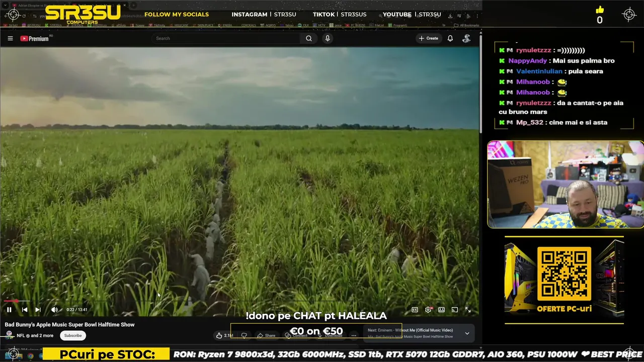Image resolution: width=644 pixels, height=362 pixels.
Task: Select the 'cu bruno mars' chat line
Action: coord(523,112)
